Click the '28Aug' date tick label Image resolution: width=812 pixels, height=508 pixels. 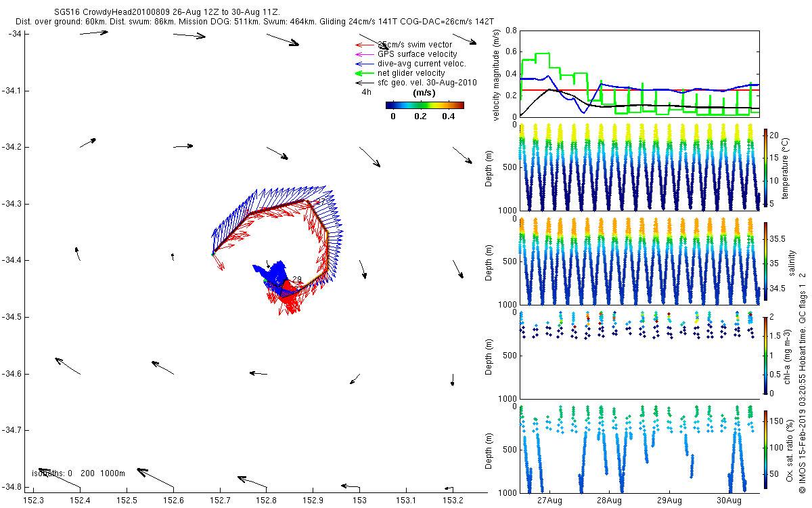pos(609,500)
